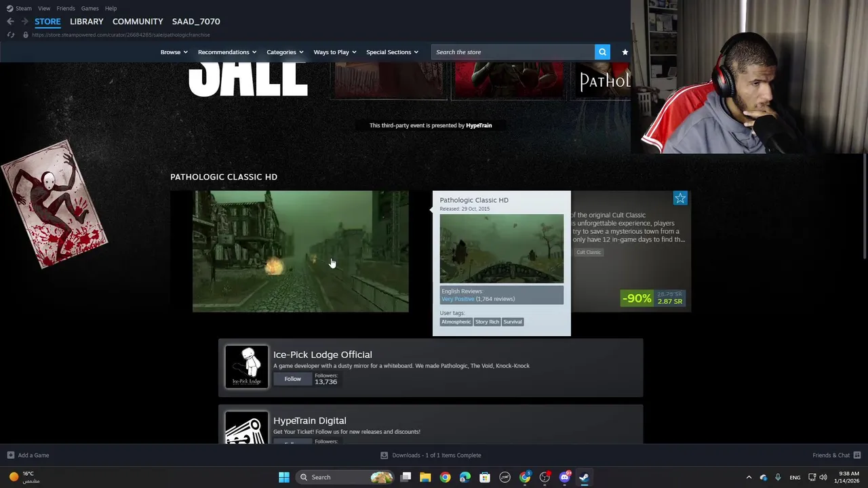Image resolution: width=868 pixels, height=488 pixels.
Task: Open the HypeTrain Digital logo avatar
Action: click(x=247, y=428)
